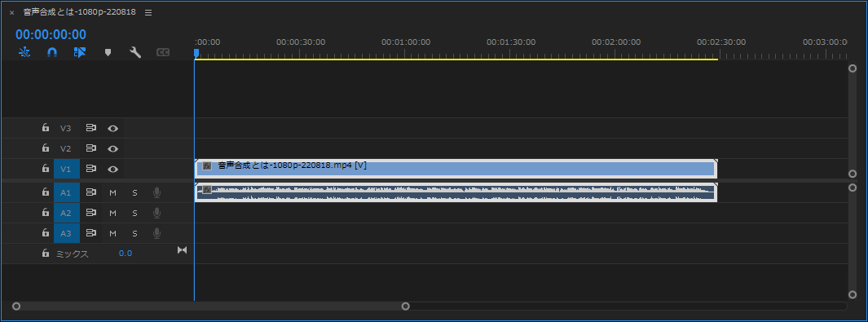Toggle Snap in timeline magnet icon

pos(52,52)
